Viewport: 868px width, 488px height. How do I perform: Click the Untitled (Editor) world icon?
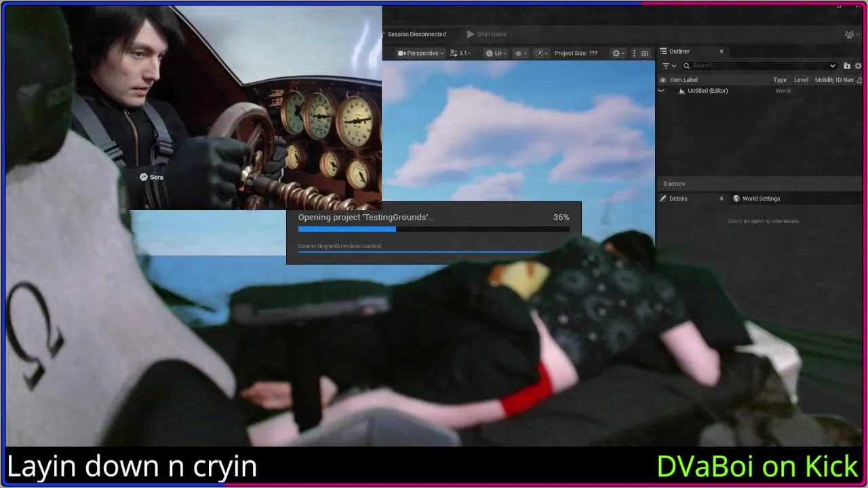[x=682, y=91]
